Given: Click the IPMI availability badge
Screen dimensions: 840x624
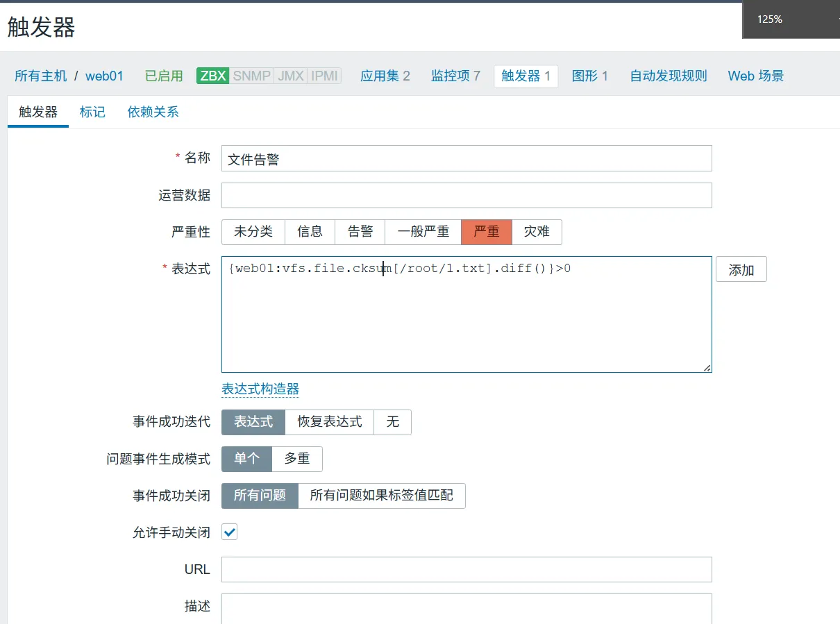Looking at the screenshot, I should (324, 76).
